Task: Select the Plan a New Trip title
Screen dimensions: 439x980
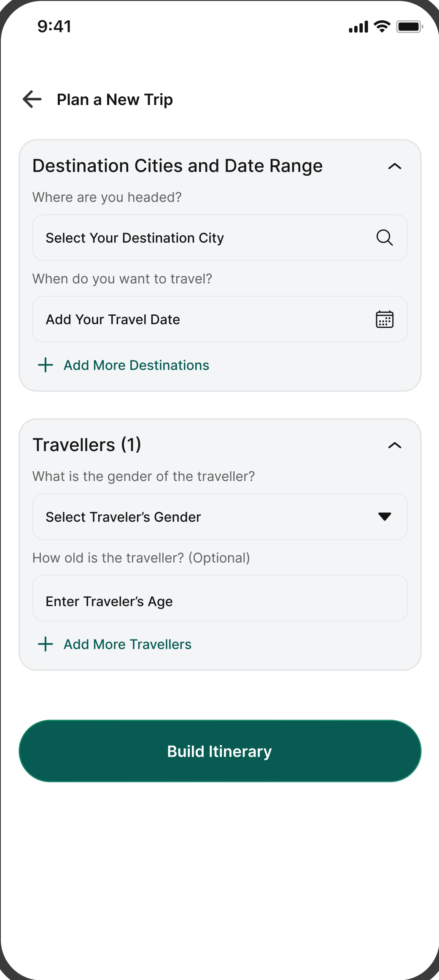Action: click(115, 99)
